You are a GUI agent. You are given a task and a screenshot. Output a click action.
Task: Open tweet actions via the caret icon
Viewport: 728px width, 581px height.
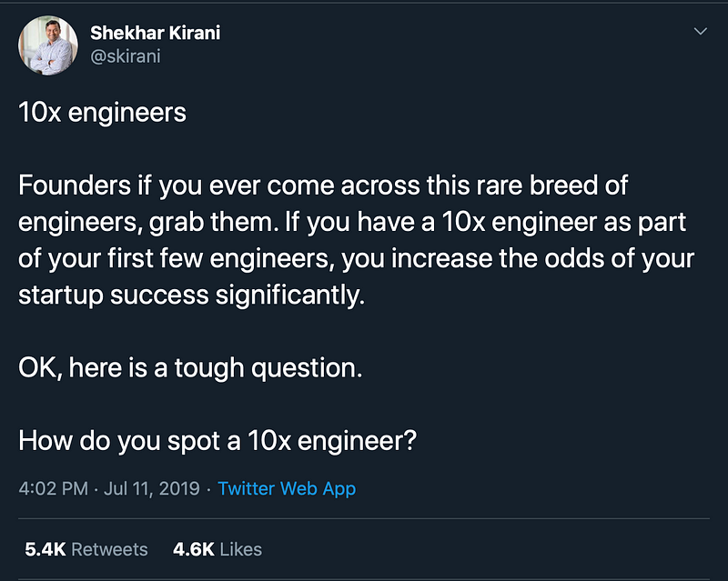pyautogui.click(x=701, y=31)
